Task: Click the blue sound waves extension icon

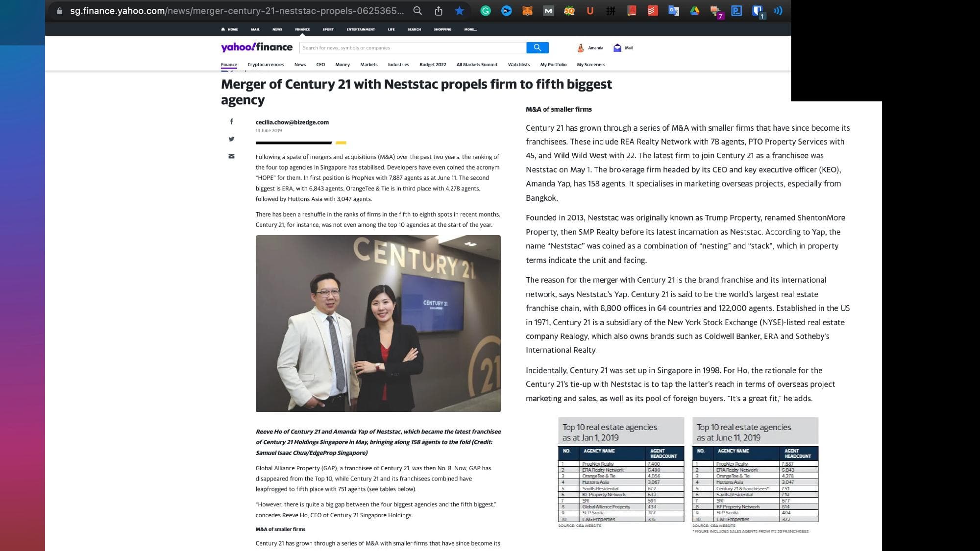Action: point(778,11)
